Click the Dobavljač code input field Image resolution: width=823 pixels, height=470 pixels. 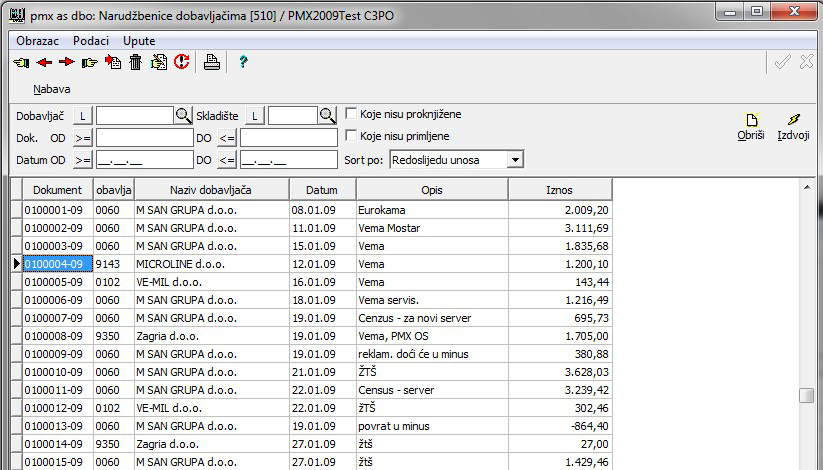134,116
